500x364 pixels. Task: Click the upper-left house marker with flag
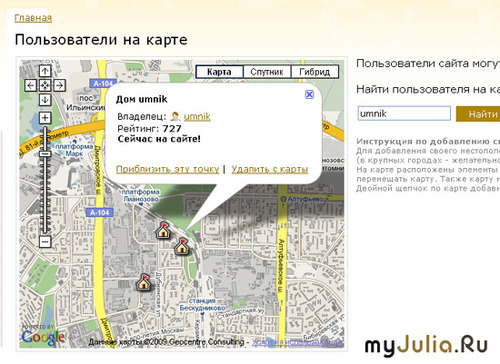point(163,230)
